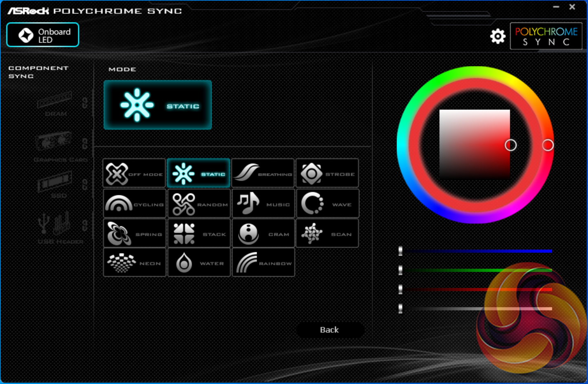Activate the Cram lighting mode
Image resolution: width=588 pixels, height=384 pixels.
(x=263, y=233)
